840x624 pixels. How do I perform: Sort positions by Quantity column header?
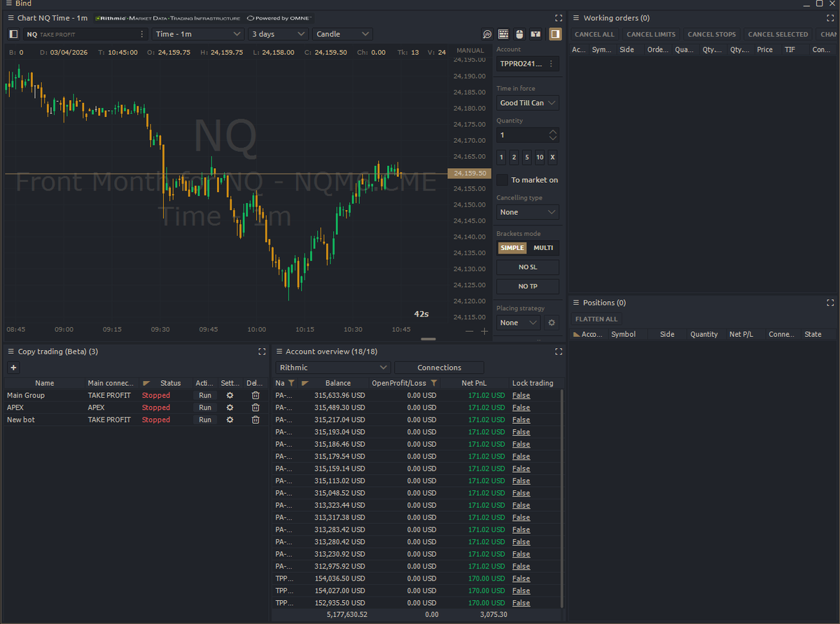tap(704, 335)
